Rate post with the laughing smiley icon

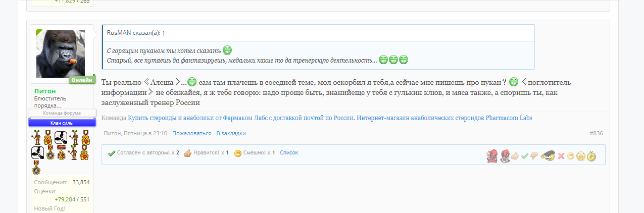571,156
